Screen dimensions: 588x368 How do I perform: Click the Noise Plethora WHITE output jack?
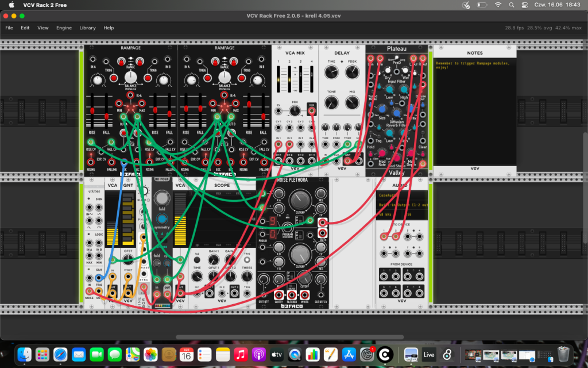304,295
